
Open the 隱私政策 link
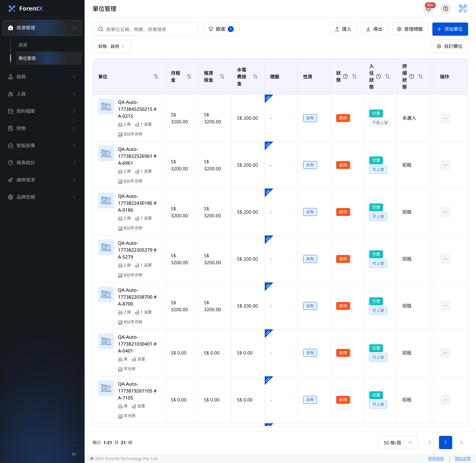463,458
